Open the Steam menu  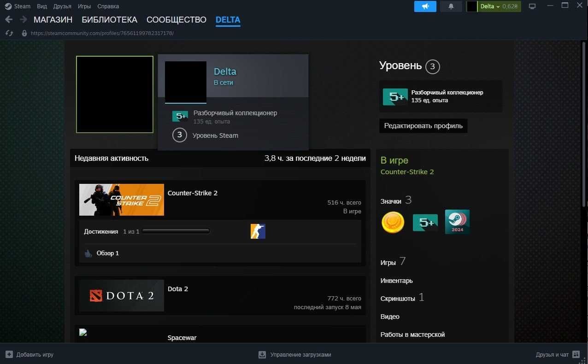coord(22,6)
